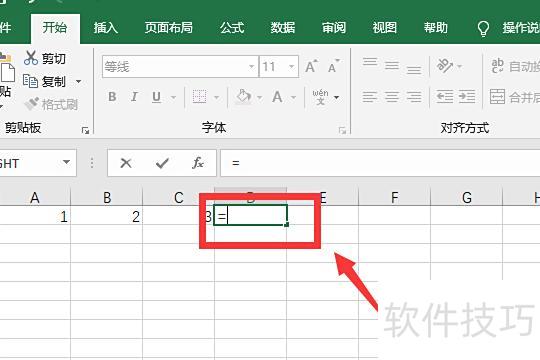Click the fill color bucket icon
This screenshot has height=360, width=540.
(243, 97)
